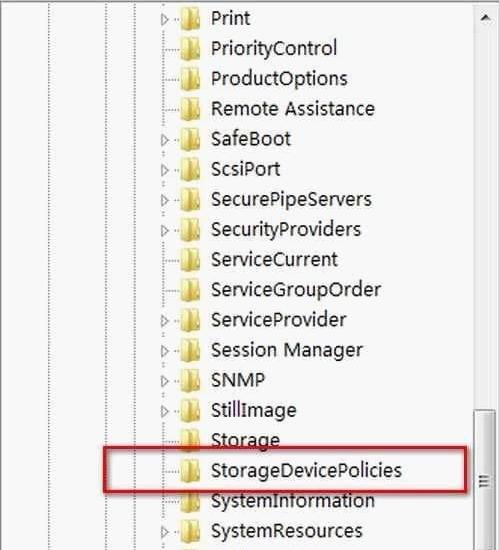Expand the SafeBoot key arrow

coord(164,140)
